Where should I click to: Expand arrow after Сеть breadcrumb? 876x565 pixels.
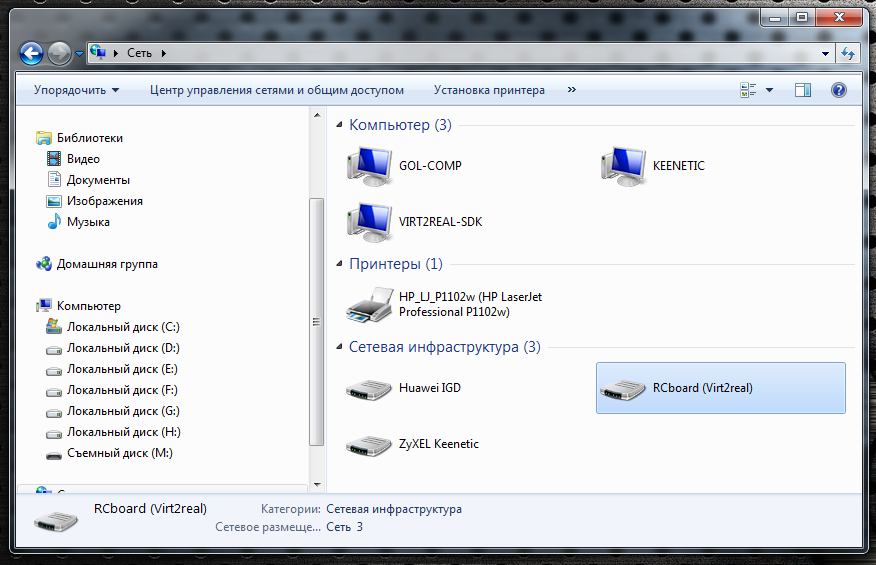pyautogui.click(x=164, y=53)
